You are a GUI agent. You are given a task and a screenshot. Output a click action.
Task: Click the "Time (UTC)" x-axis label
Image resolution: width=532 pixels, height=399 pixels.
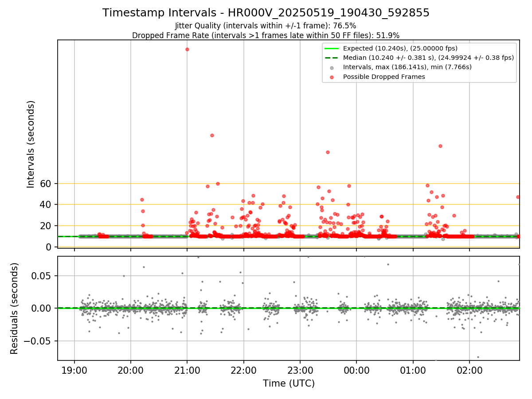pyautogui.click(x=289, y=383)
